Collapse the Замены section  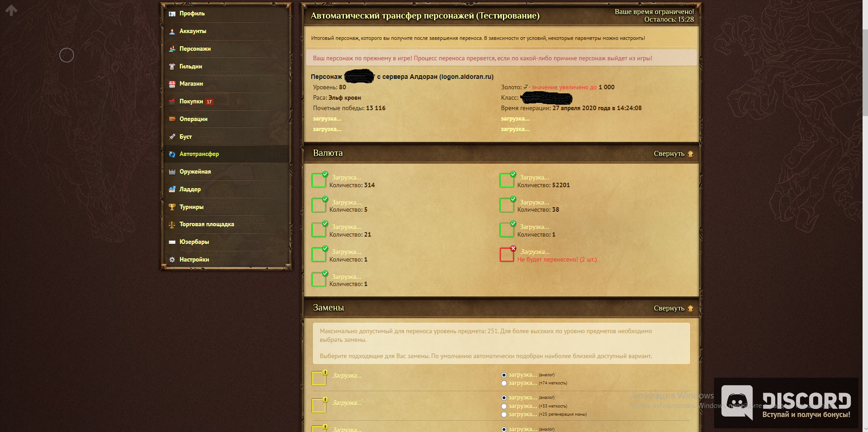pyautogui.click(x=674, y=308)
